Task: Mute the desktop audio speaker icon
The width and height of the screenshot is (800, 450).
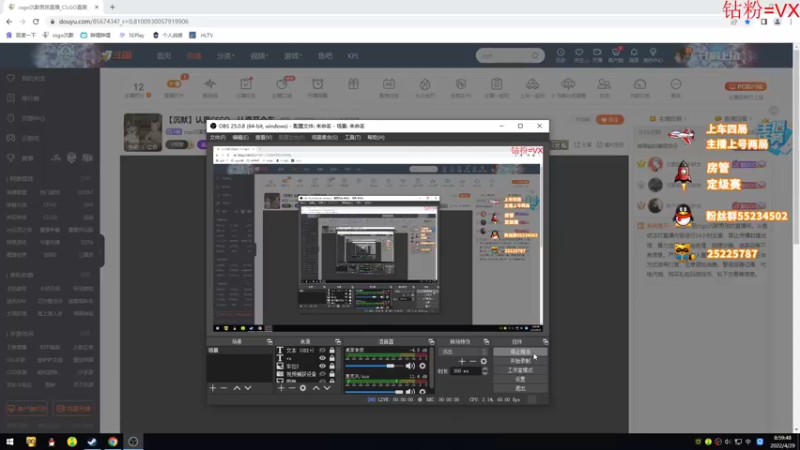Action: [x=410, y=366]
